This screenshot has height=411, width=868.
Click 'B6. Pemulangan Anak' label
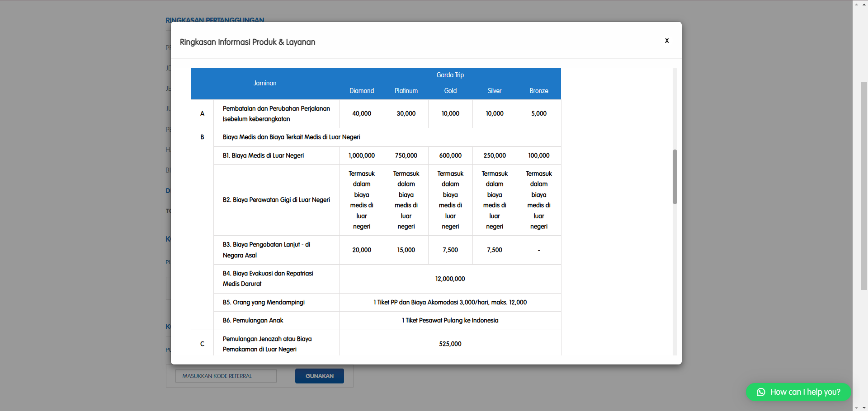253,321
